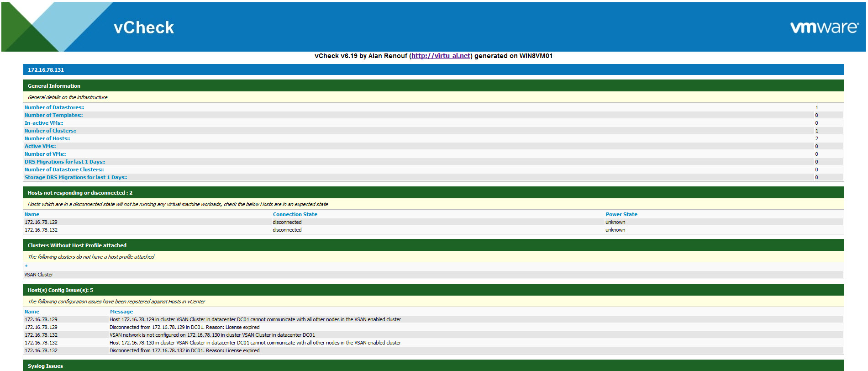Click 'unknown' power state for host 172.16.78.132
The height and width of the screenshot is (371, 868).
coord(615,230)
